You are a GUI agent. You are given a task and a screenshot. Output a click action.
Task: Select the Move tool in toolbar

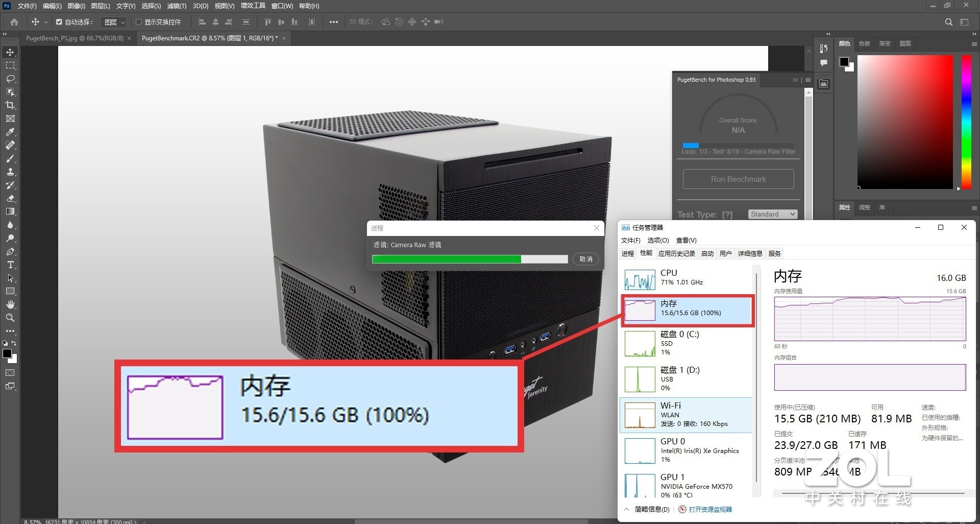click(x=10, y=53)
